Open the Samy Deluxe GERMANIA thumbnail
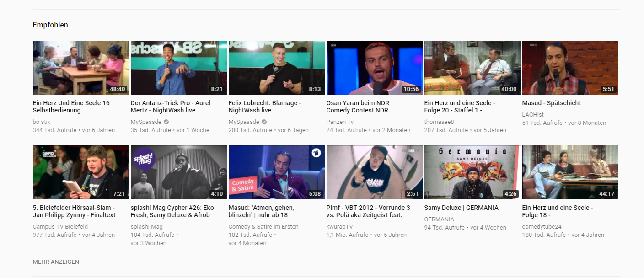 click(x=472, y=172)
